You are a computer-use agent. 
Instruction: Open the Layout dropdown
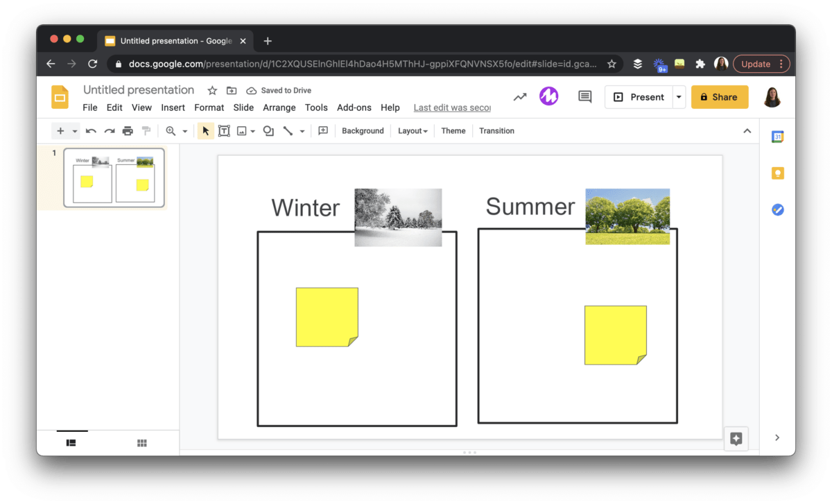click(x=413, y=130)
